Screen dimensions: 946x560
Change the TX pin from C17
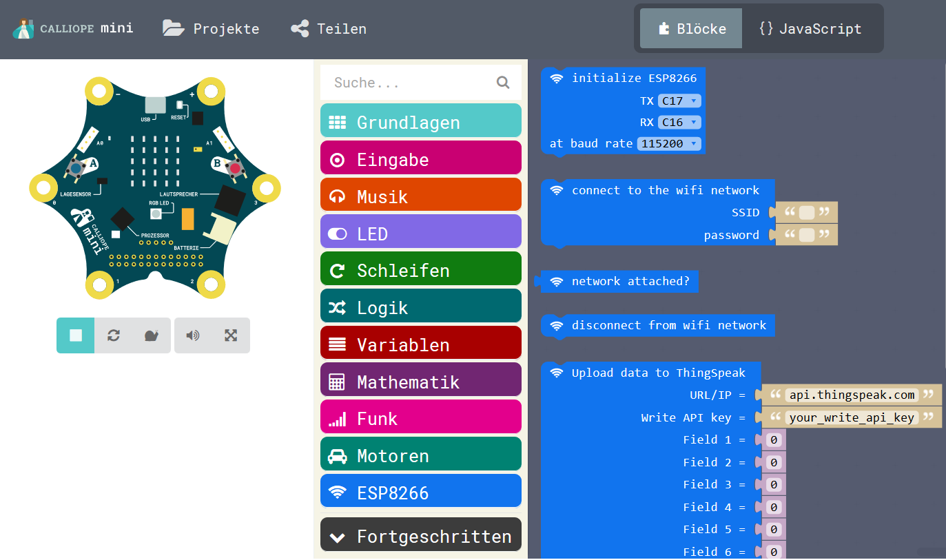pos(679,101)
